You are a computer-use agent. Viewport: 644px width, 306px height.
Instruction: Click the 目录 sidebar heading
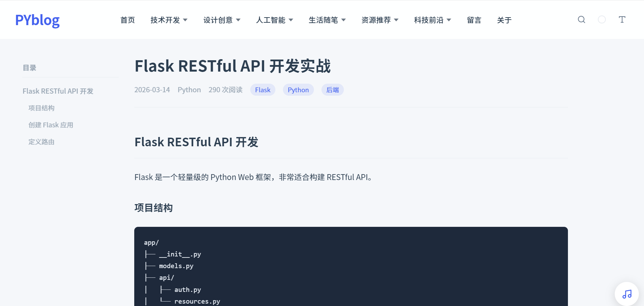click(x=30, y=68)
